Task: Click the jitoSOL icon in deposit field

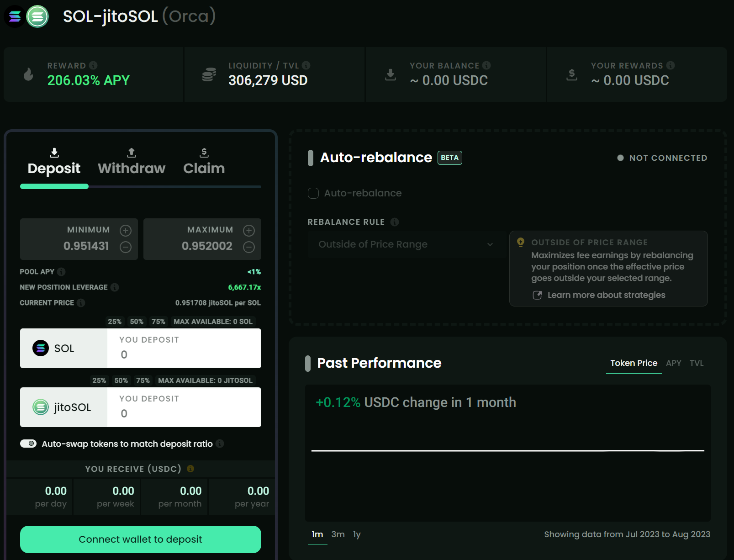Action: pos(41,407)
